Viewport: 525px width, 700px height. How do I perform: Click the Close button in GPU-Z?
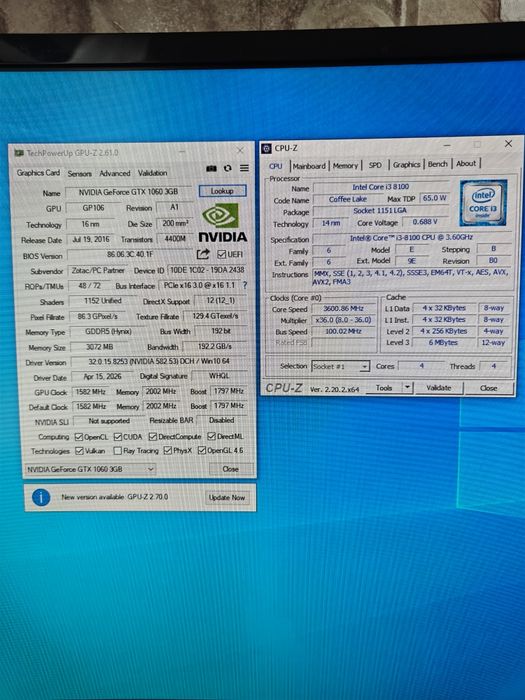pos(231,469)
